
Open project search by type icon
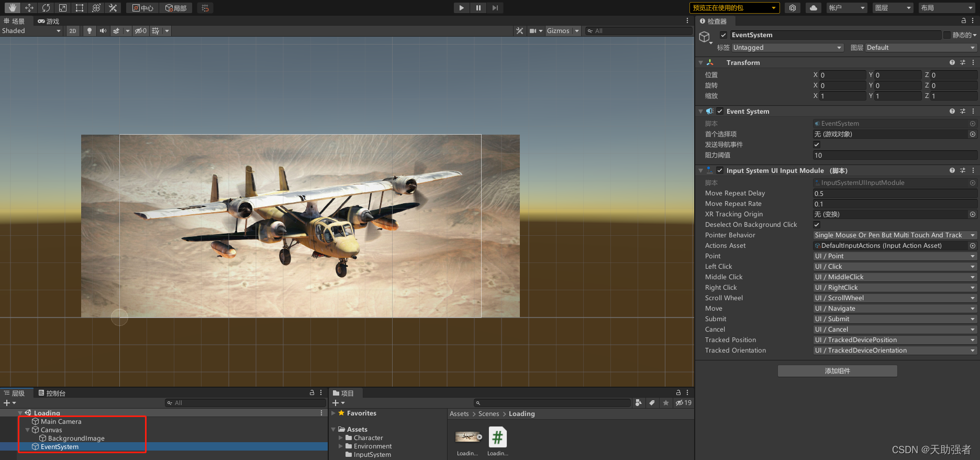pyautogui.click(x=638, y=403)
